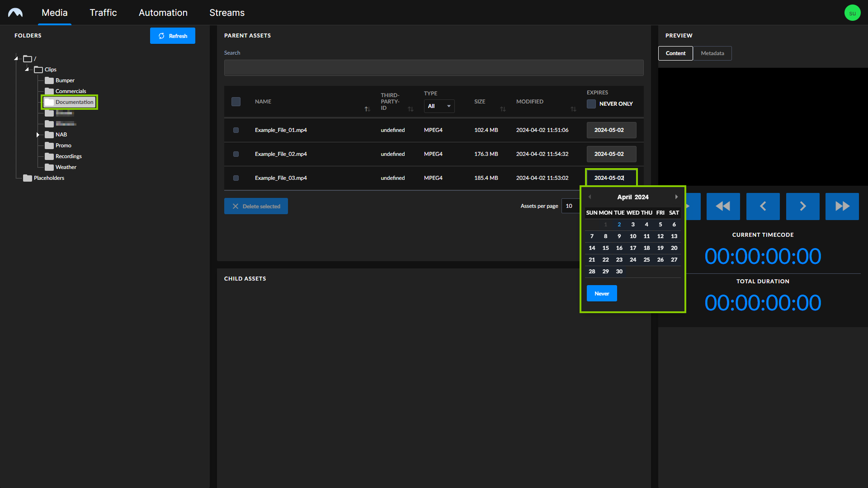Open the user avatar icon top right
This screenshot has width=868, height=488.
point(853,12)
